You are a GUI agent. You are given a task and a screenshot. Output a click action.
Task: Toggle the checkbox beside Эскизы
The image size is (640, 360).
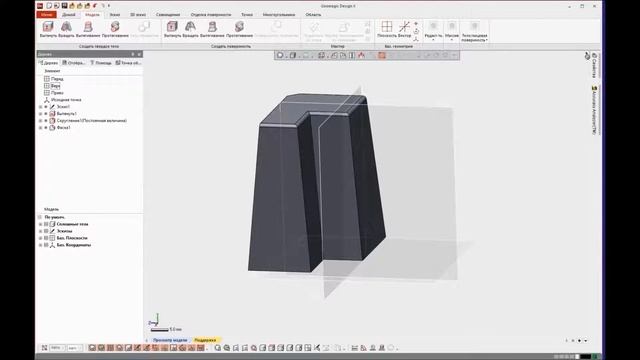pos(46,231)
